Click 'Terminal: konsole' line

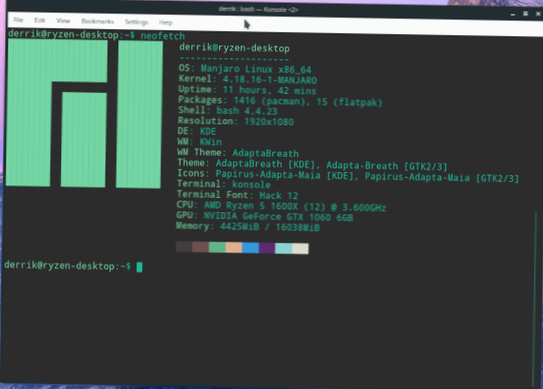point(224,184)
